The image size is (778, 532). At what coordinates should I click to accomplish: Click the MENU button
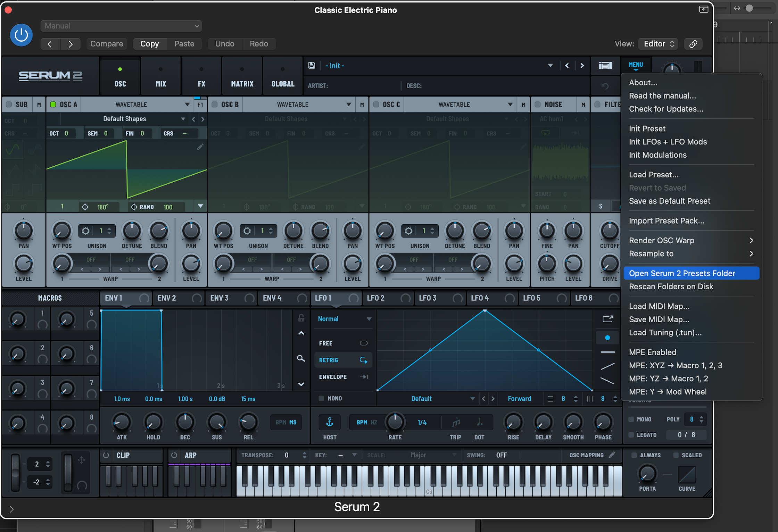point(636,65)
